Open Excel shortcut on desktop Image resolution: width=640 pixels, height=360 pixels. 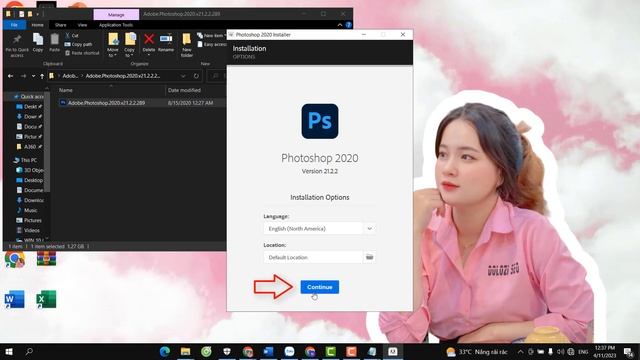[46, 299]
